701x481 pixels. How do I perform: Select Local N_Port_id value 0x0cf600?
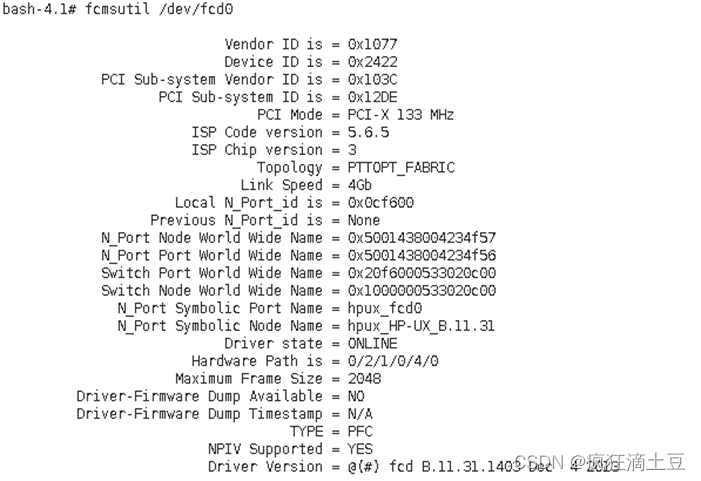380,203
